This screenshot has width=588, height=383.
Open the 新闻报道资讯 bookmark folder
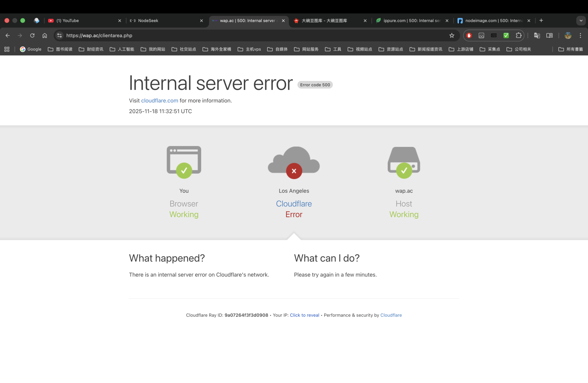[426, 49]
